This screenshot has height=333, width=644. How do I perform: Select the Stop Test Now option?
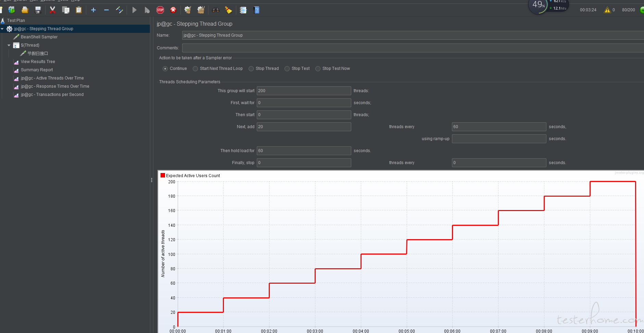[x=318, y=69]
